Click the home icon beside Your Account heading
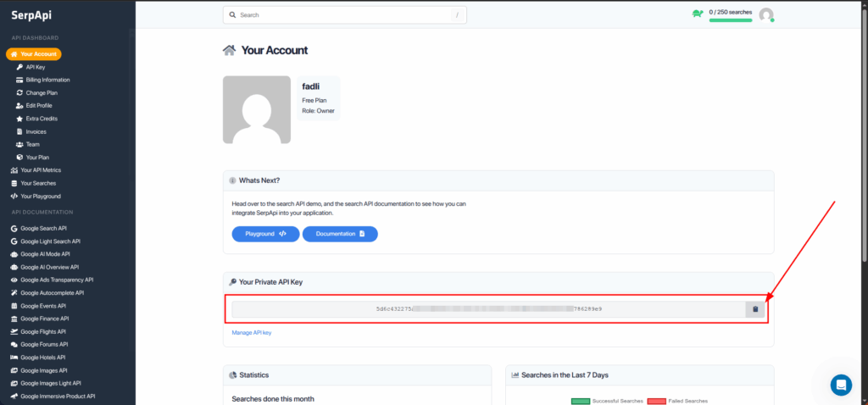This screenshot has width=868, height=405. [x=229, y=50]
